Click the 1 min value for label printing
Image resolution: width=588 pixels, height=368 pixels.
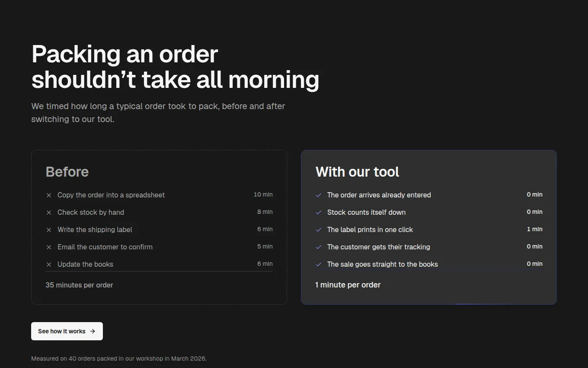click(x=535, y=229)
